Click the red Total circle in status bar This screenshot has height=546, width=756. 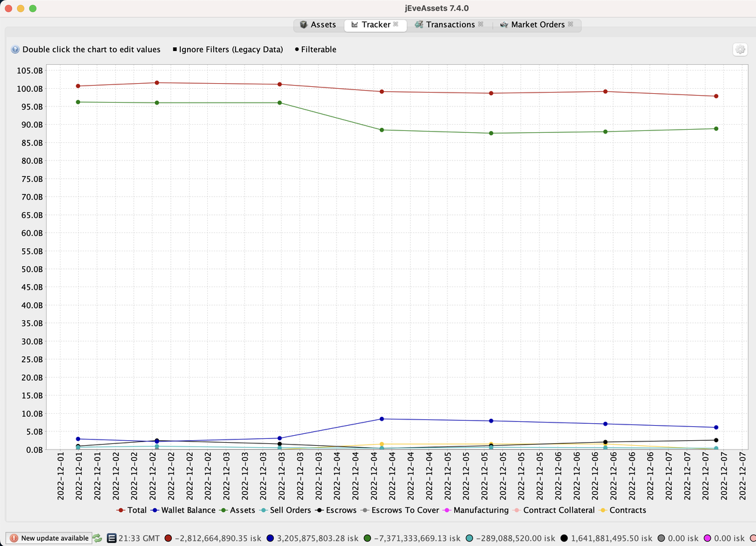point(168,538)
